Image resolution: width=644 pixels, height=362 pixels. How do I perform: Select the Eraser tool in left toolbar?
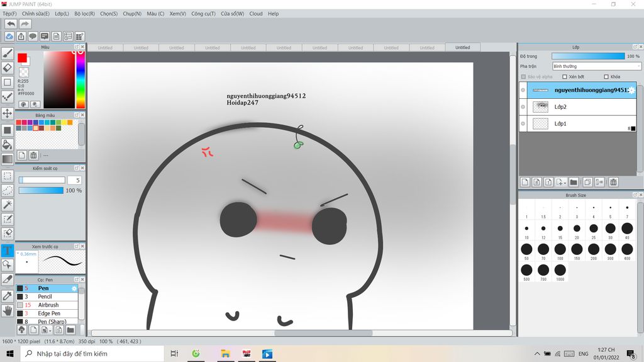click(8, 68)
